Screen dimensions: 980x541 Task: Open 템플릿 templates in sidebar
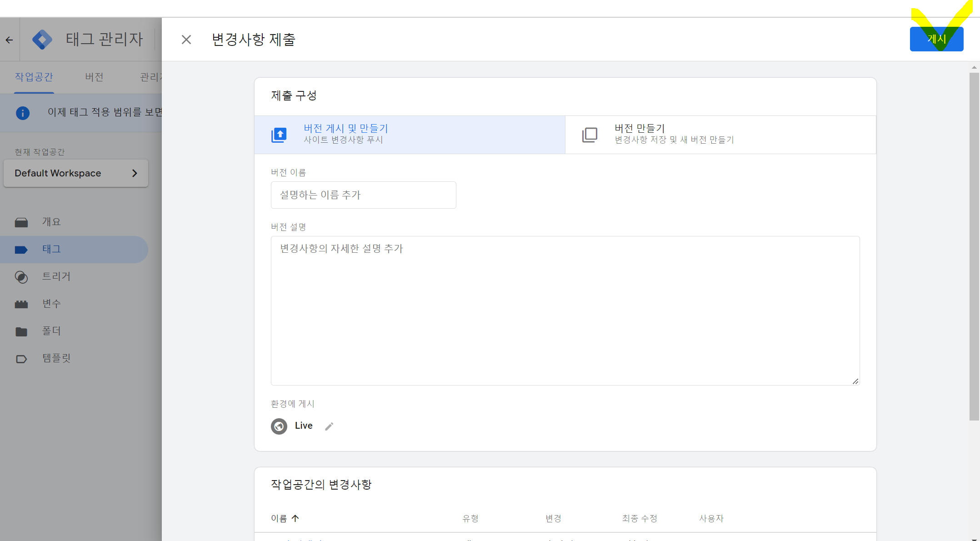pyautogui.click(x=56, y=358)
